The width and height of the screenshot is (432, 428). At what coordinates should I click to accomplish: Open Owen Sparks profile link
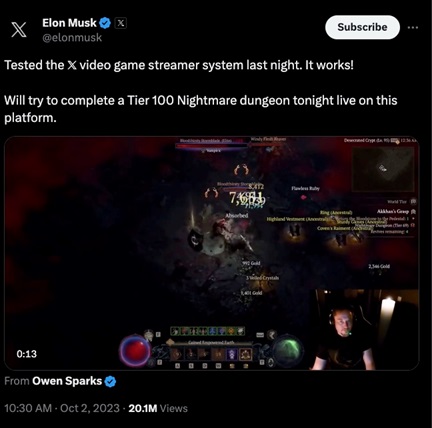pyautogui.click(x=67, y=381)
